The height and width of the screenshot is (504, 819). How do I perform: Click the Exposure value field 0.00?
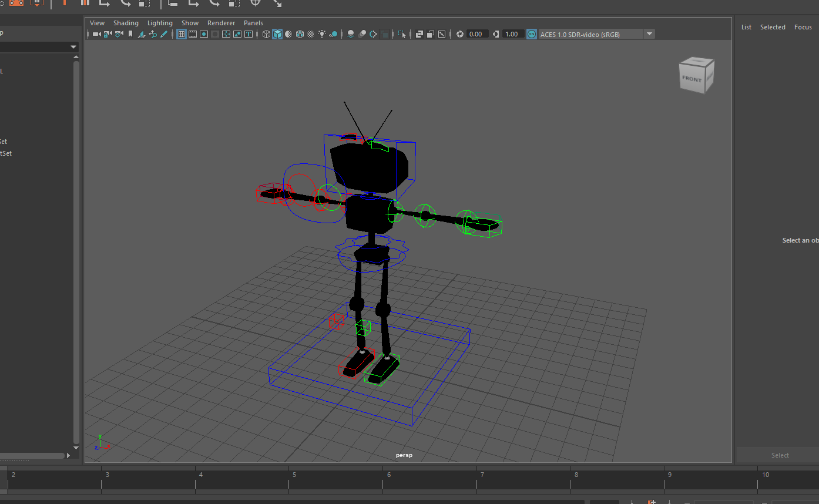[x=478, y=34]
